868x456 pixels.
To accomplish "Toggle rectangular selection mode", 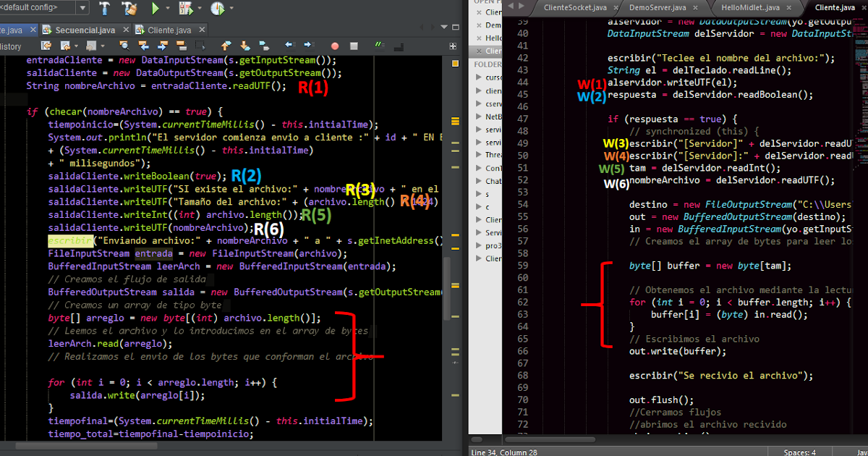I will pyautogui.click(x=199, y=45).
